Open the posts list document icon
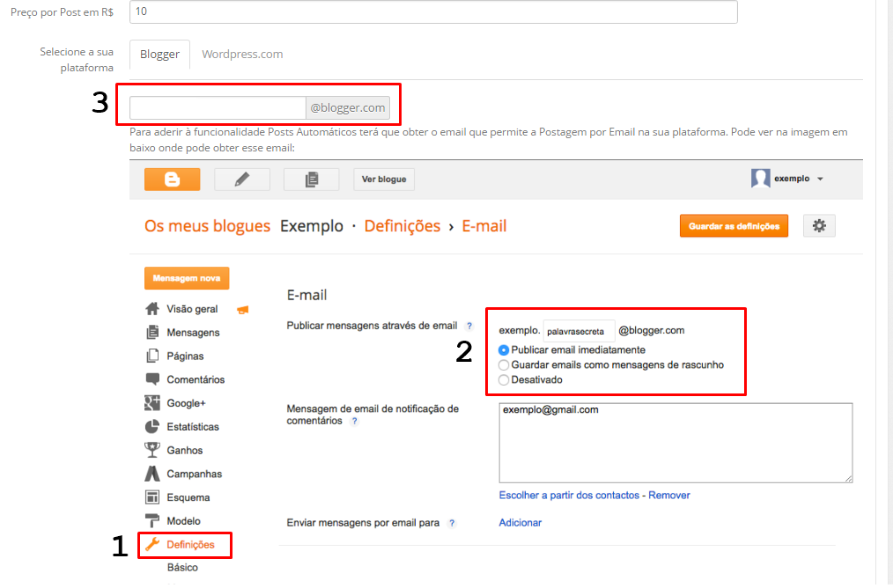The width and height of the screenshot is (893, 588). coord(312,180)
